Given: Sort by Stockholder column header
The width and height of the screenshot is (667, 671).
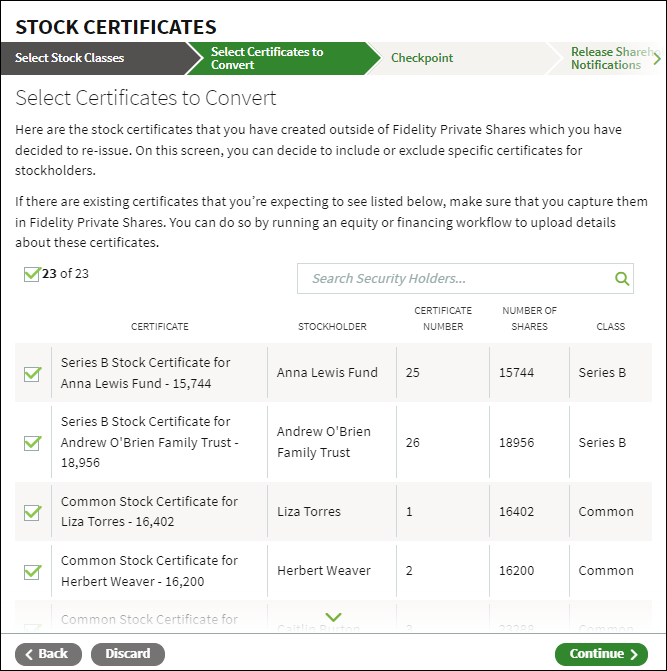Looking at the screenshot, I should [x=332, y=327].
